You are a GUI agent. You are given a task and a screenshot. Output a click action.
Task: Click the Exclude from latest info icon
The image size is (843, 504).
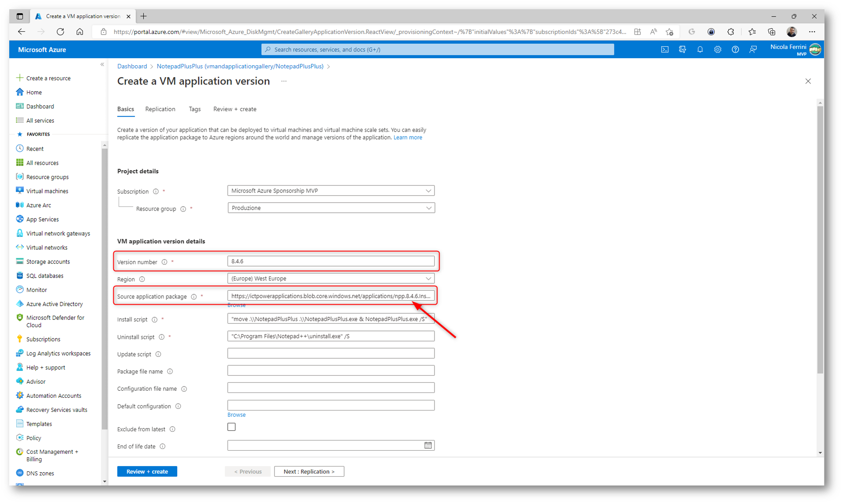(172, 430)
